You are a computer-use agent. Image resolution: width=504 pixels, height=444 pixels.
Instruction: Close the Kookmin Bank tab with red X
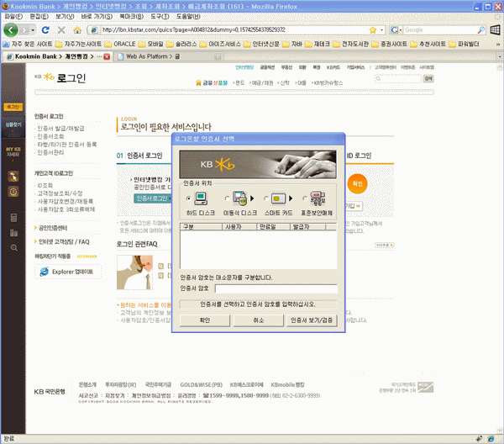pyautogui.click(x=107, y=56)
